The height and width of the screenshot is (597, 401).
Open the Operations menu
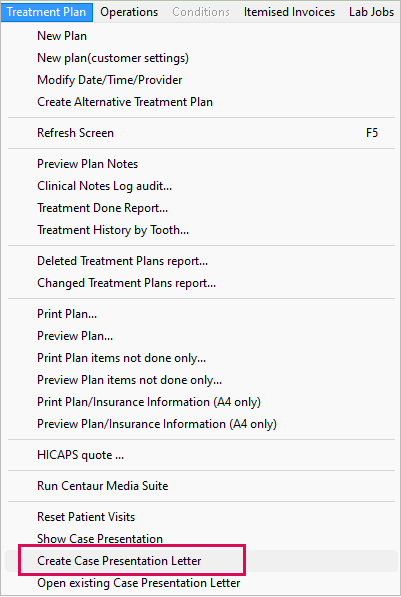(x=129, y=12)
